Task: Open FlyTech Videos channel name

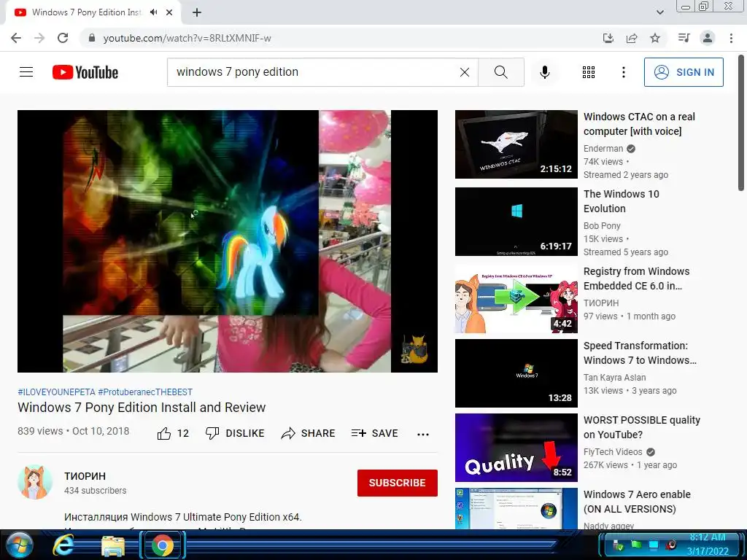Action: 613,451
